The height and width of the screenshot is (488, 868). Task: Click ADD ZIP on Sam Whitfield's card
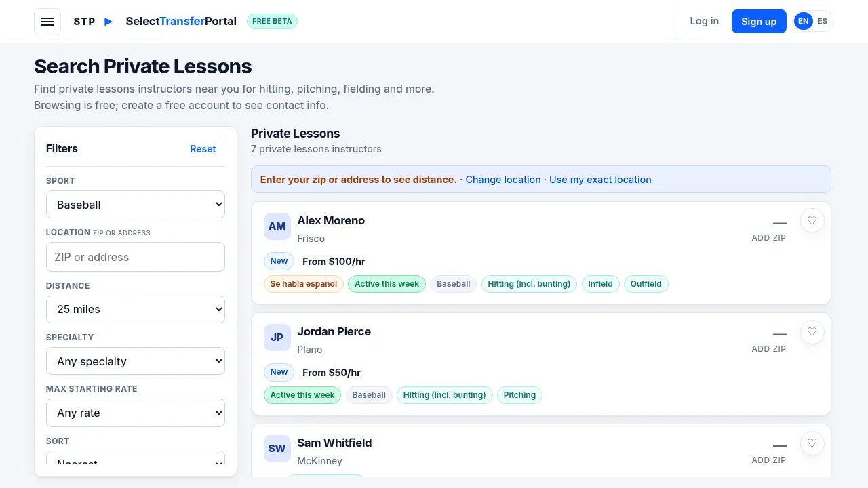(769, 460)
